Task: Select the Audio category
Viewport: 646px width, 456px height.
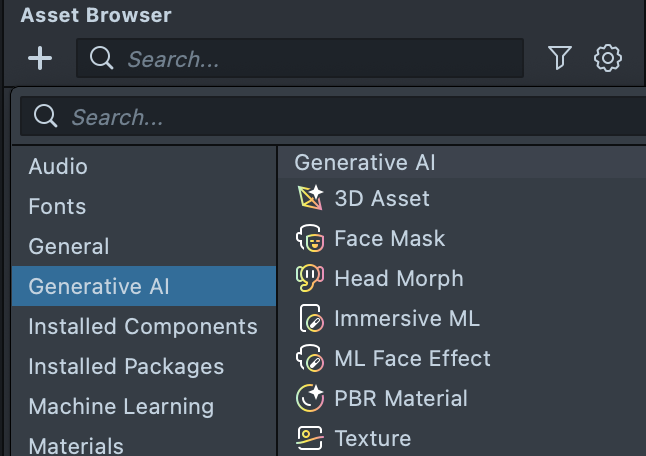Action: click(x=58, y=166)
